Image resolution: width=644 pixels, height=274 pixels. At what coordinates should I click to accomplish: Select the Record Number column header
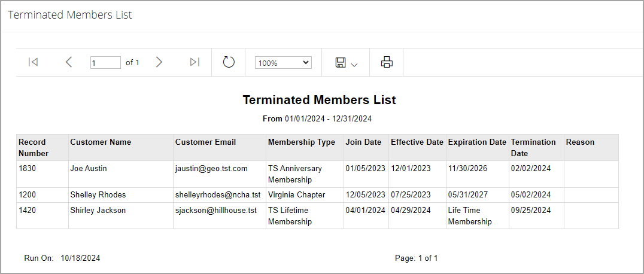point(42,148)
